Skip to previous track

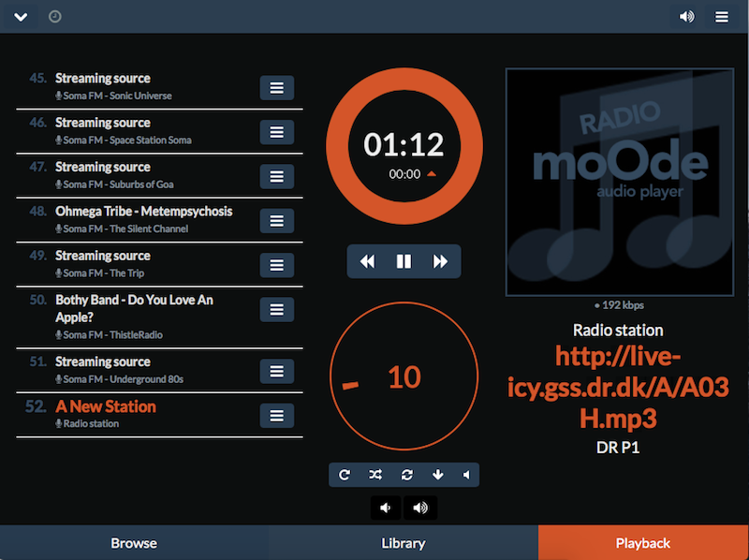point(367,261)
